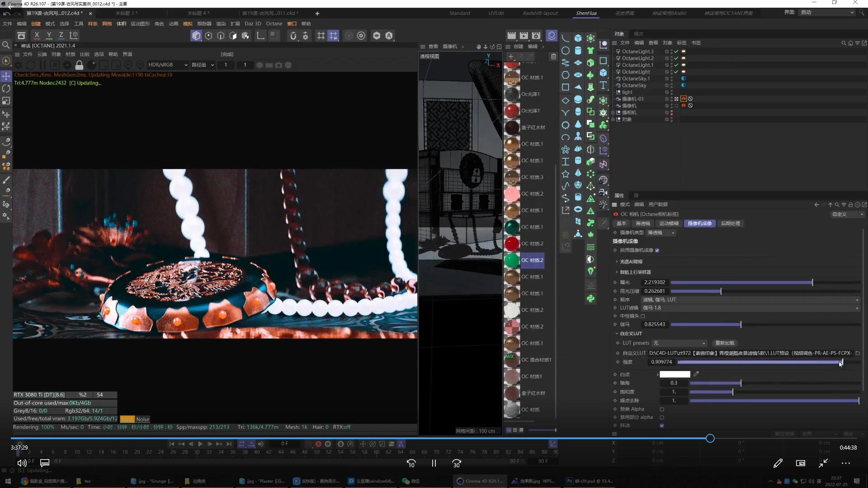Toggle the X axis lock icon
868x488 pixels.
[x=37, y=35]
